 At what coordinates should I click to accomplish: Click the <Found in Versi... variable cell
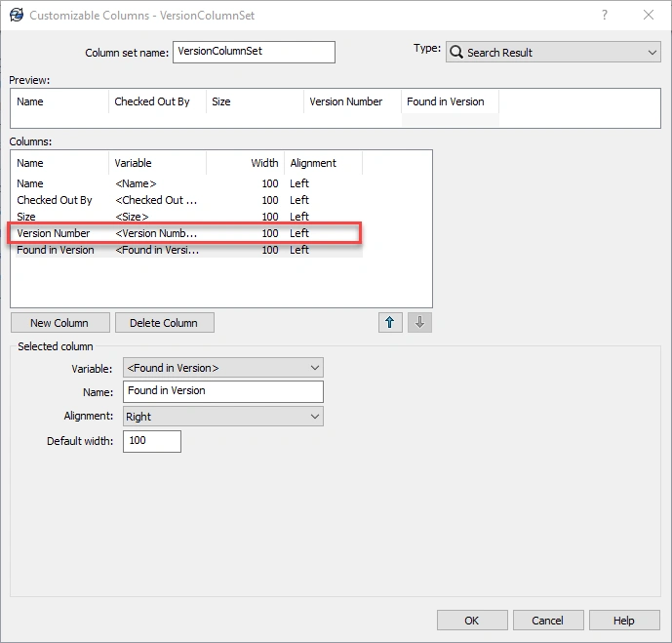[x=157, y=250]
